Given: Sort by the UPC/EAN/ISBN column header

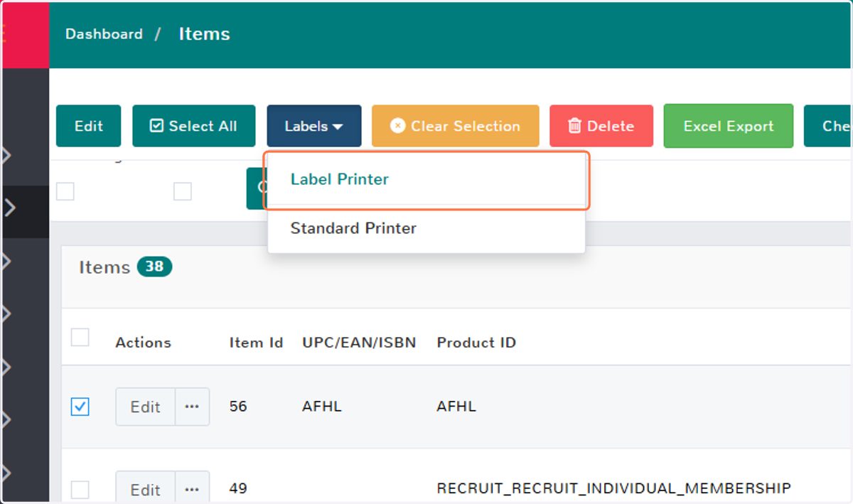Looking at the screenshot, I should click(359, 343).
